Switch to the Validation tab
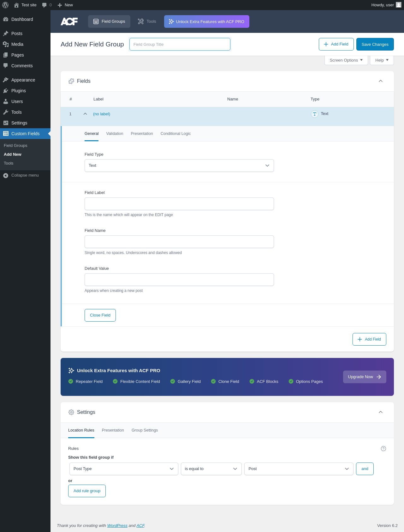This screenshot has height=532, width=404. point(115,134)
